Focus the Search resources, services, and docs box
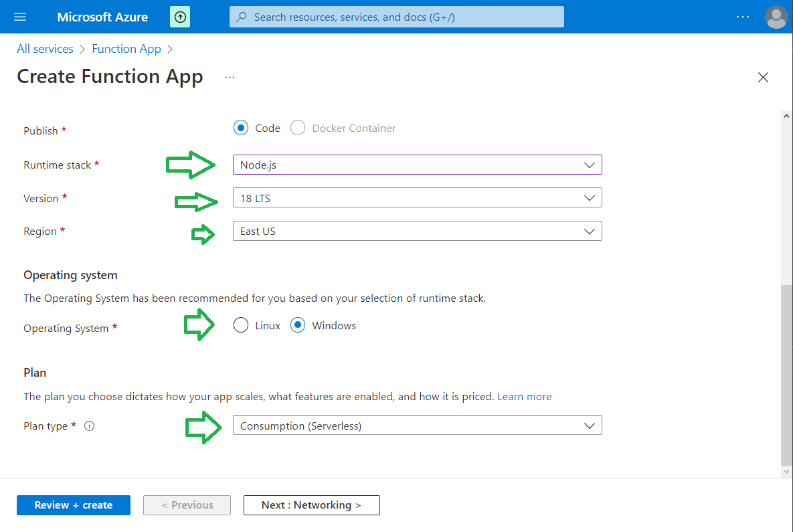Screen dimensions: 793x532 [x=396, y=17]
